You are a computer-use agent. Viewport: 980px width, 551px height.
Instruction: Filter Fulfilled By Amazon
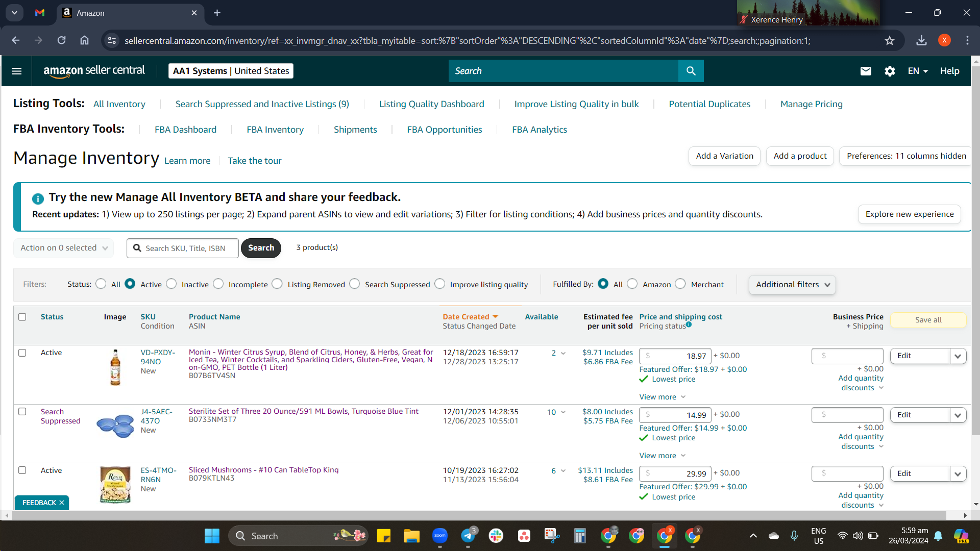pyautogui.click(x=632, y=284)
